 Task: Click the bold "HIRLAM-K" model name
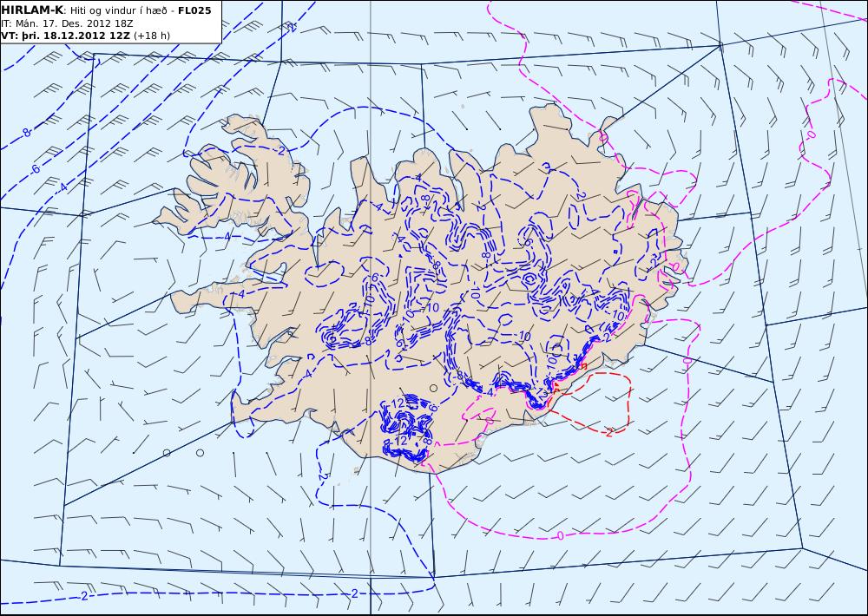[x=33, y=10]
